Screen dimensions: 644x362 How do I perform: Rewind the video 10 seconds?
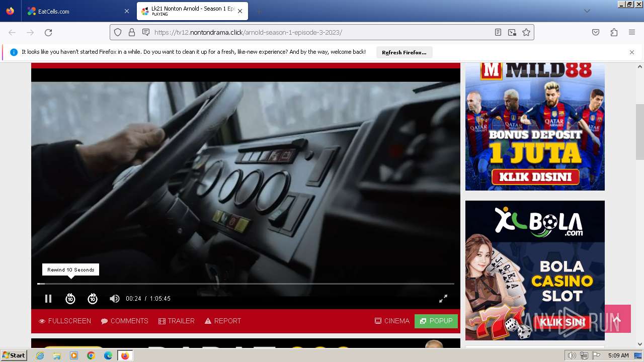[x=70, y=299]
